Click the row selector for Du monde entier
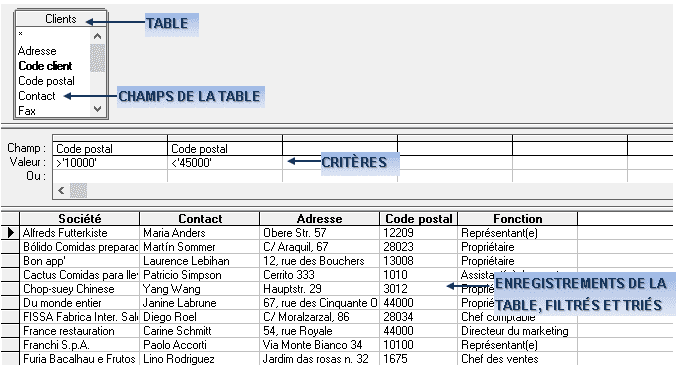The height and width of the screenshot is (370, 676). click(x=10, y=303)
